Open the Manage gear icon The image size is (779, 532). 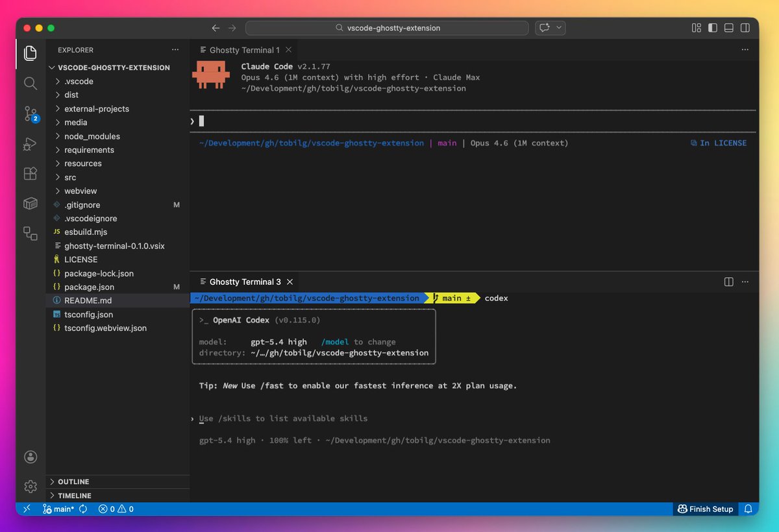pos(31,486)
